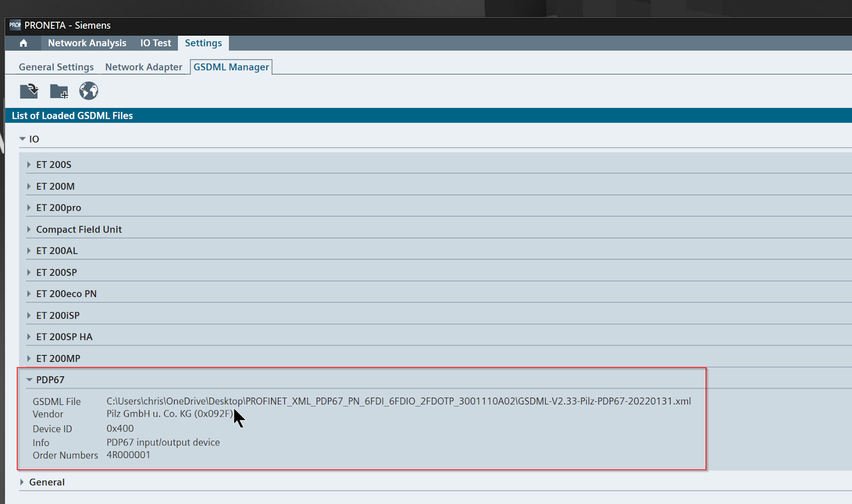Switch to Network Adapter sub-tab
The image size is (852, 504).
(x=144, y=67)
